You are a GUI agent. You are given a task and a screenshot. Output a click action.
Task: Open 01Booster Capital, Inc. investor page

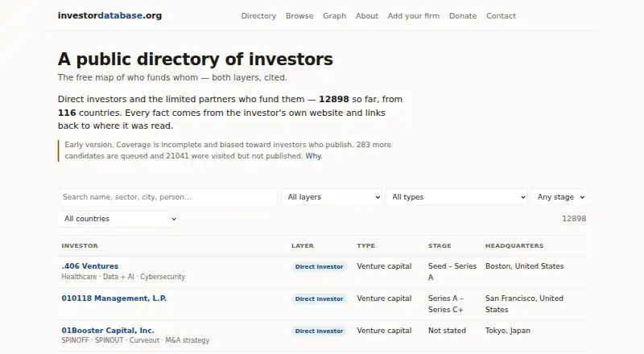tap(108, 331)
